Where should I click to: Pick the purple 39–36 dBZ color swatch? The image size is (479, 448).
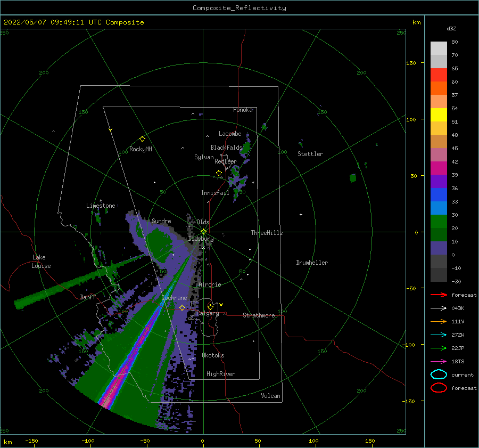click(439, 182)
